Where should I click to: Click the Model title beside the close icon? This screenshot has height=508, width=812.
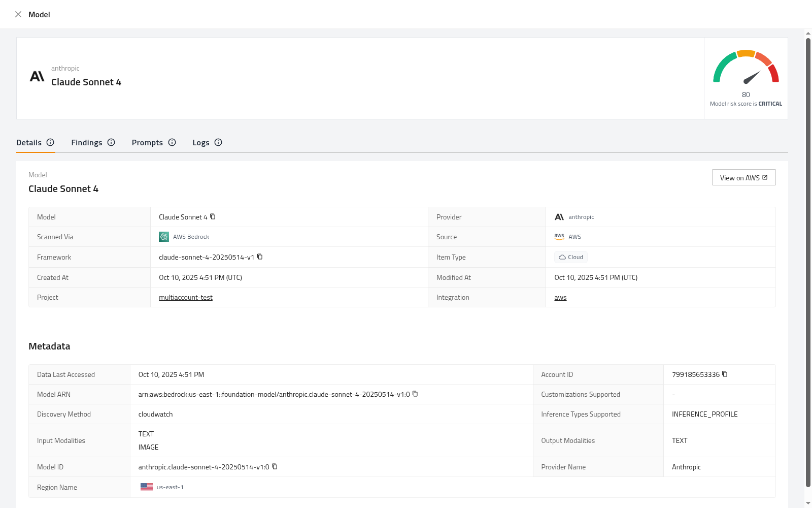point(39,14)
